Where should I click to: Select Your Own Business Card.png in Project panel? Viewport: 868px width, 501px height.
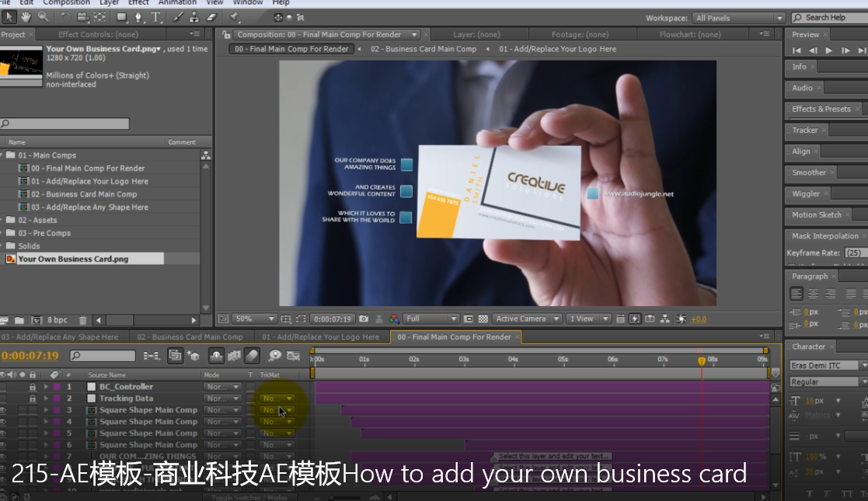tap(73, 259)
